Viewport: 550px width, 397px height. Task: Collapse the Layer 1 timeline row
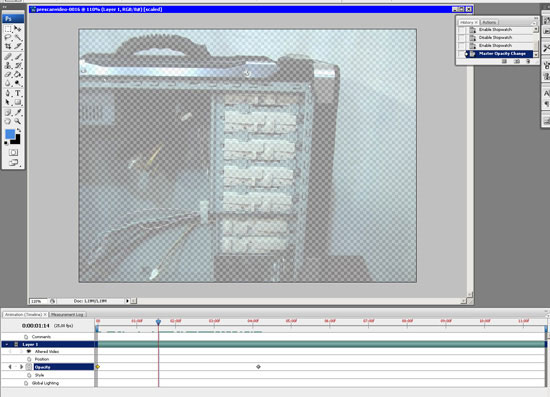pos(7,344)
